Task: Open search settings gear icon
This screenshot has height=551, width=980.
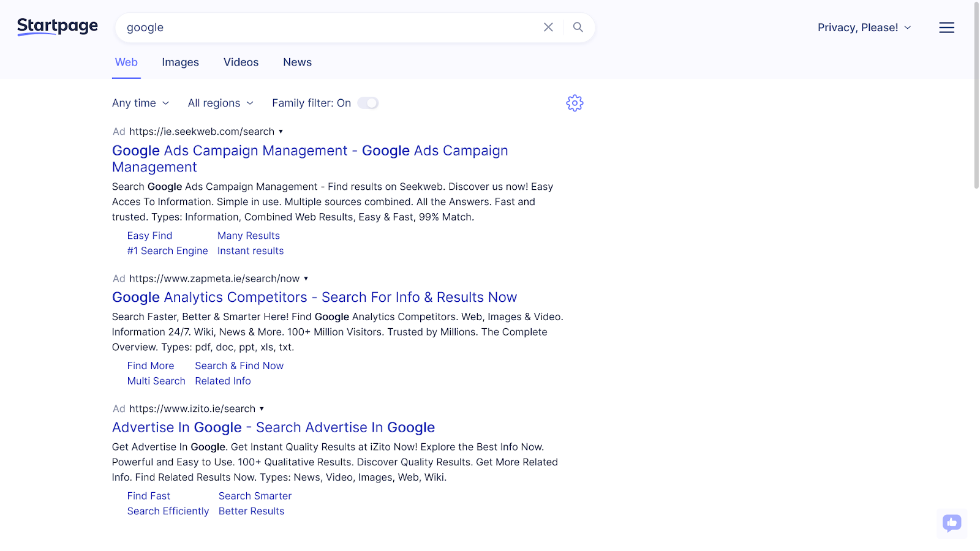Action: (575, 103)
